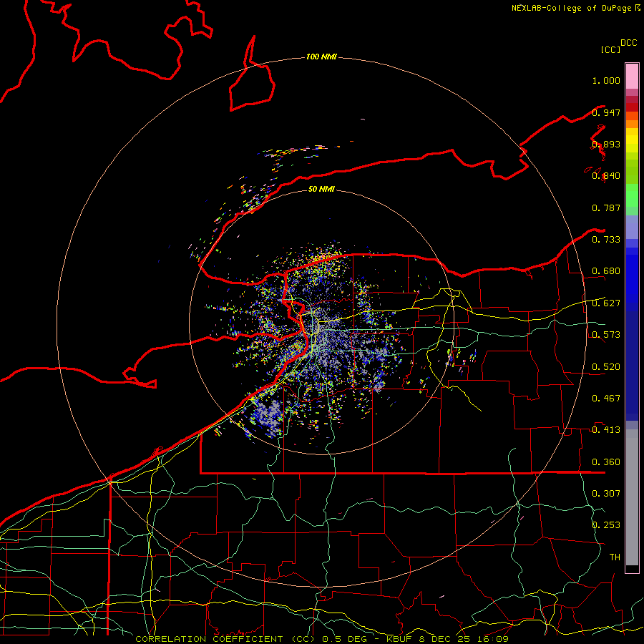The height and width of the screenshot is (644, 644).
Task: Select the 0.573 scale value
Action: (x=606, y=335)
